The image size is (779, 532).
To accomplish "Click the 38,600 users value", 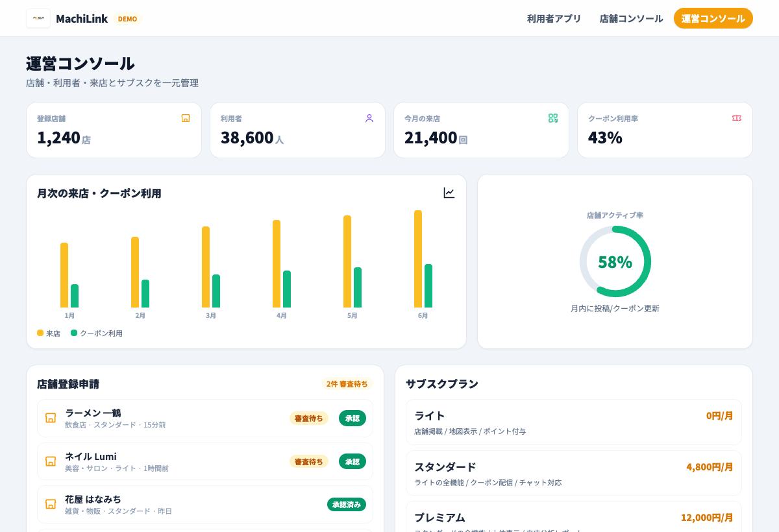I will pos(247,137).
